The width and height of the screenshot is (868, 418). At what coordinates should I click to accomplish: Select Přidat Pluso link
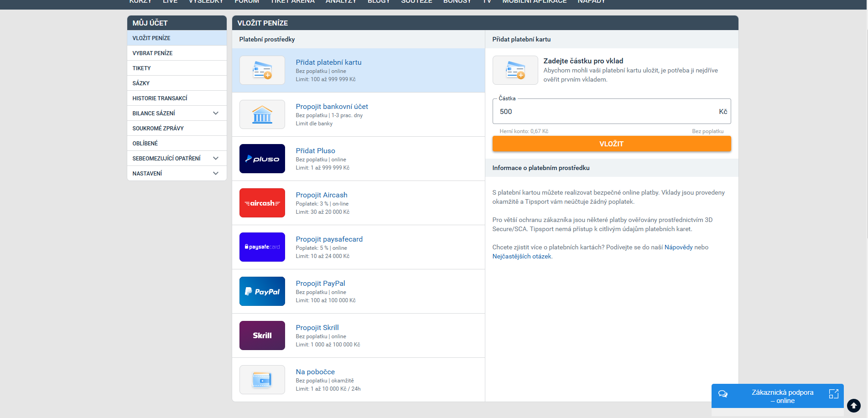coord(315,151)
